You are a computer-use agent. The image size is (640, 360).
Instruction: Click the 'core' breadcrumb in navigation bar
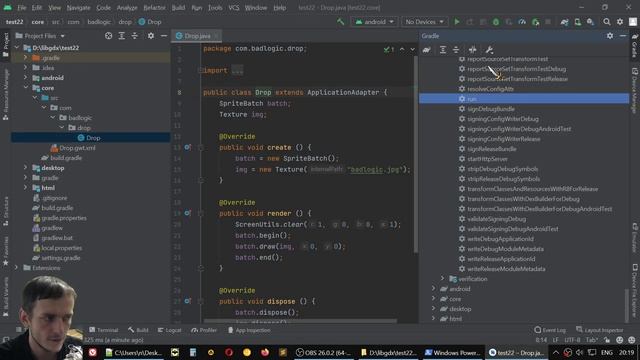38,22
